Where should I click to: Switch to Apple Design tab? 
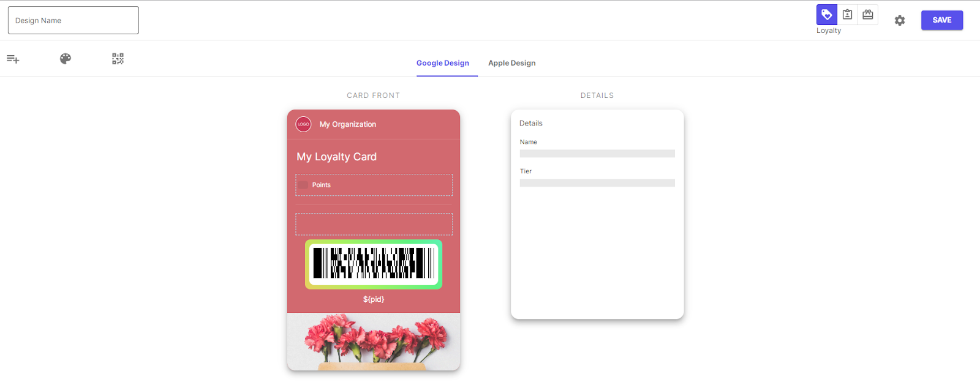[x=512, y=63]
